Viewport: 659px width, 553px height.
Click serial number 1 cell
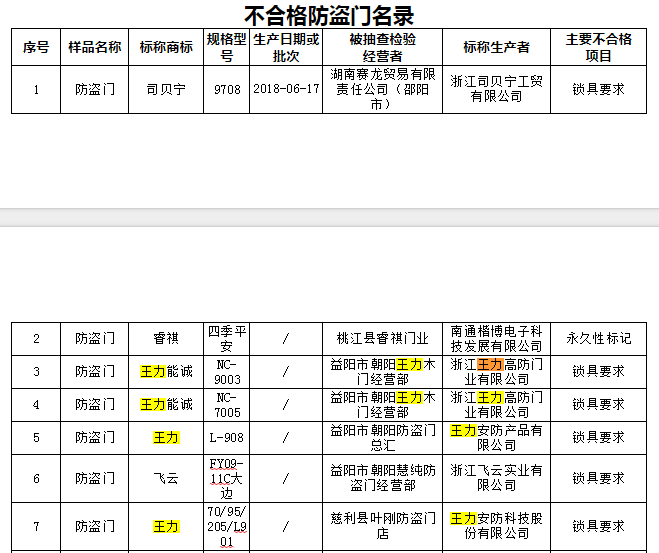click(x=36, y=90)
